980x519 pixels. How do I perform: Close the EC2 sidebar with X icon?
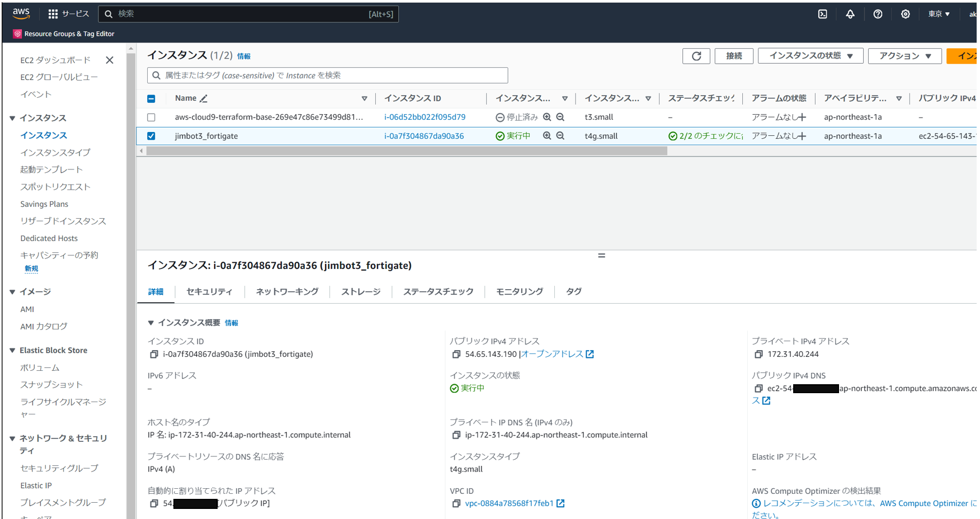click(110, 60)
